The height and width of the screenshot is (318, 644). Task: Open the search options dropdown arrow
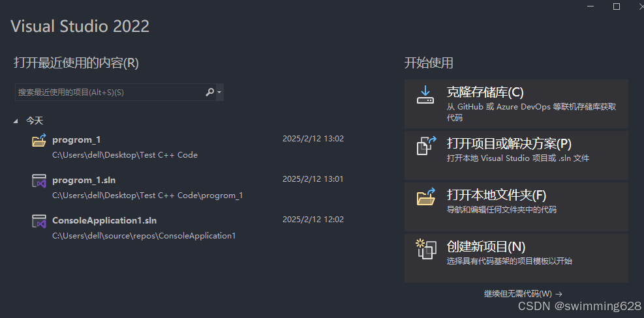[219, 93]
